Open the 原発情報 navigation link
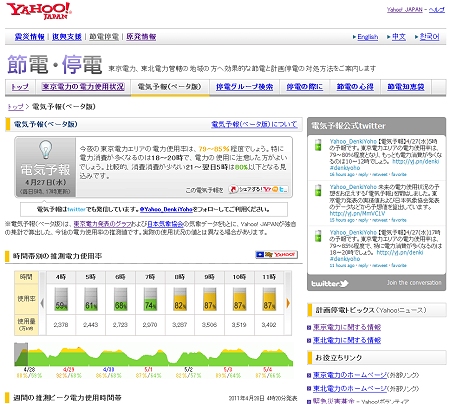Image resolution: width=450 pixels, height=404 pixels. pyautogui.click(x=141, y=37)
